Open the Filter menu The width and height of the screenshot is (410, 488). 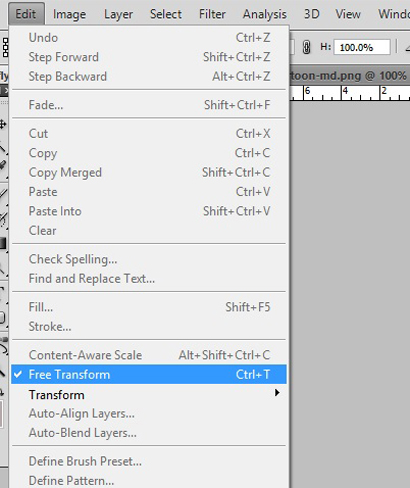[212, 14]
